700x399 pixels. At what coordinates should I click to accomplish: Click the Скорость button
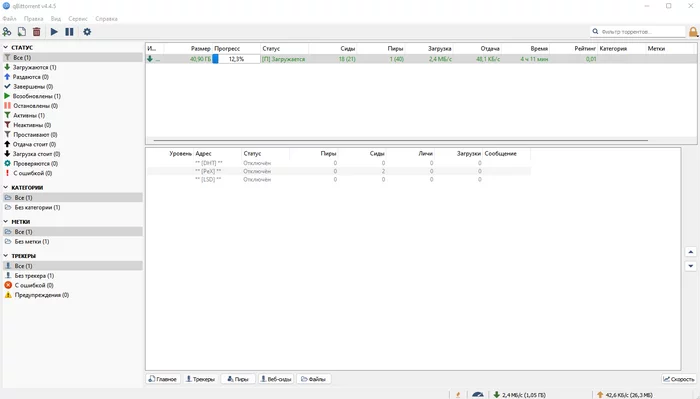[679, 379]
